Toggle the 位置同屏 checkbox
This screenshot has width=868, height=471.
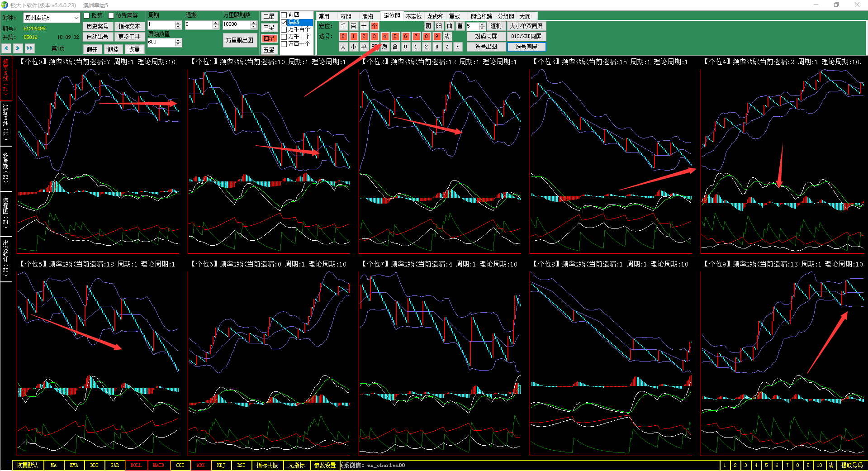(111, 15)
